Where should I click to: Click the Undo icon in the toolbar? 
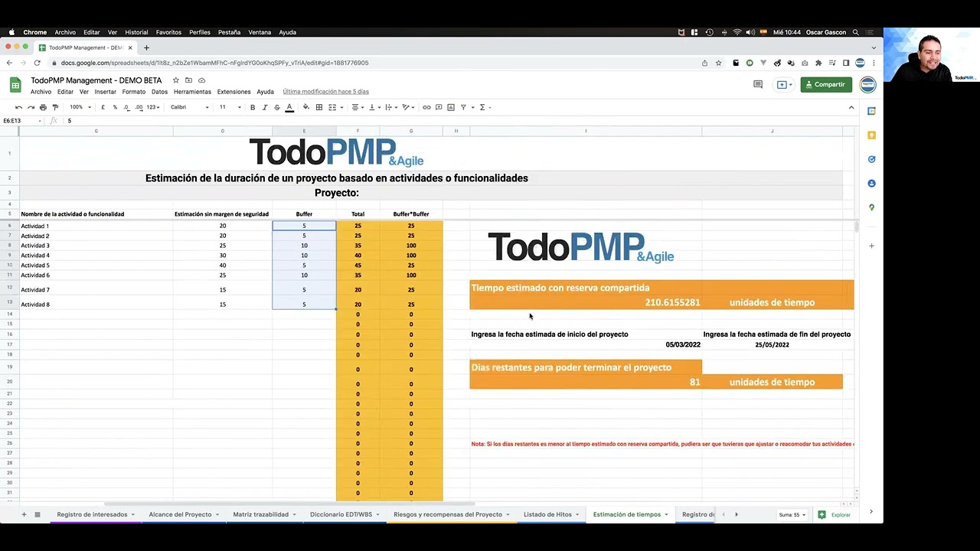click(18, 107)
